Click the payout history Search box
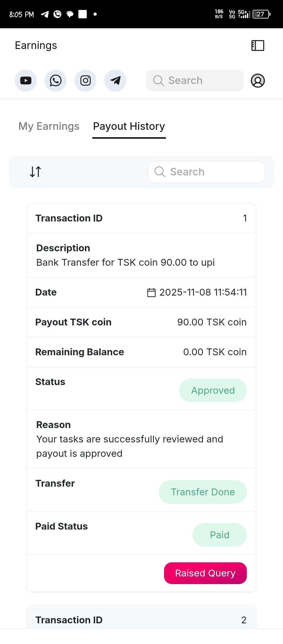The width and height of the screenshot is (283, 644). [x=206, y=172]
